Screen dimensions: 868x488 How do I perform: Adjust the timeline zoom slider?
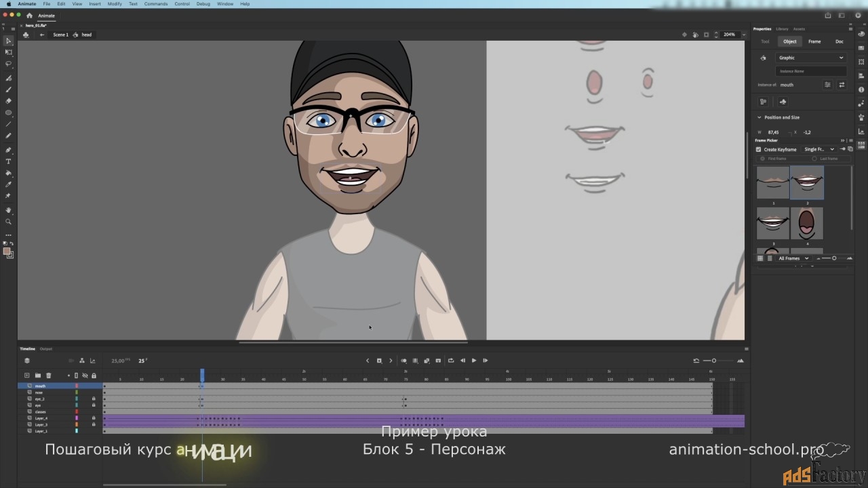coord(714,361)
